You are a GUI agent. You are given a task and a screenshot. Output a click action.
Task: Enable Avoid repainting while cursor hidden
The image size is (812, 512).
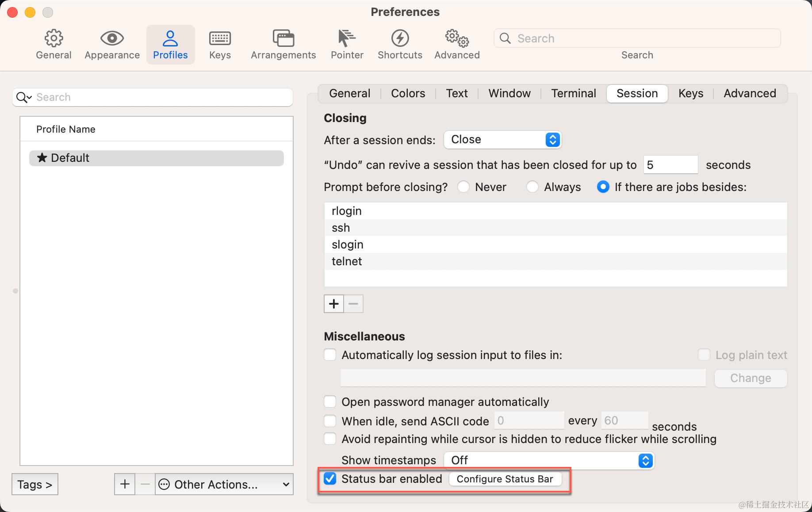tap(330, 439)
